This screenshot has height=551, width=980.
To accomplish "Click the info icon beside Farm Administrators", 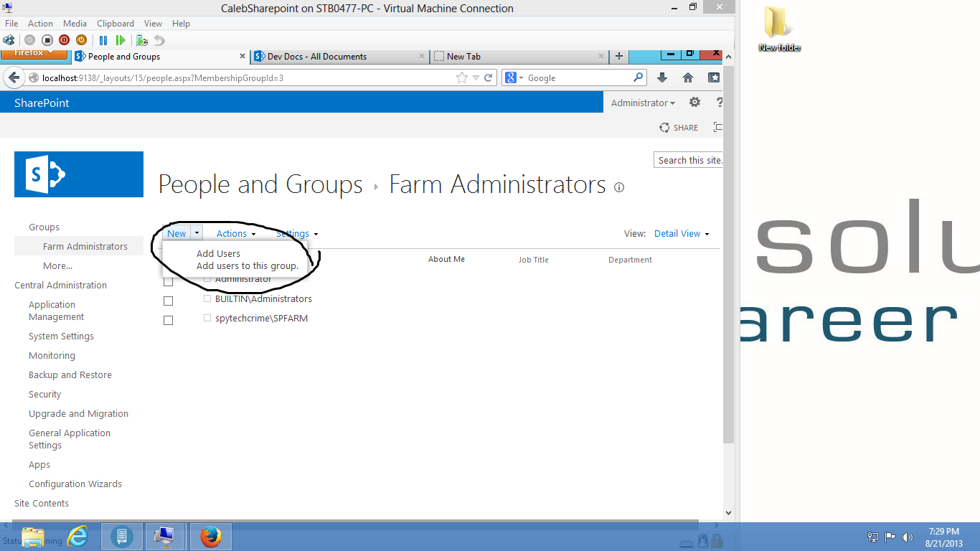I will click(x=619, y=187).
